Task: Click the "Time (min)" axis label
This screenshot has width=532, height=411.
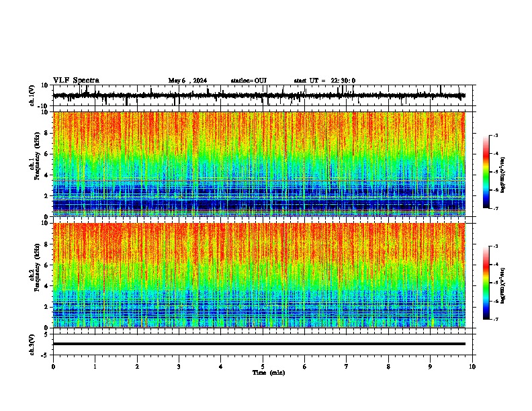Action: (x=269, y=373)
